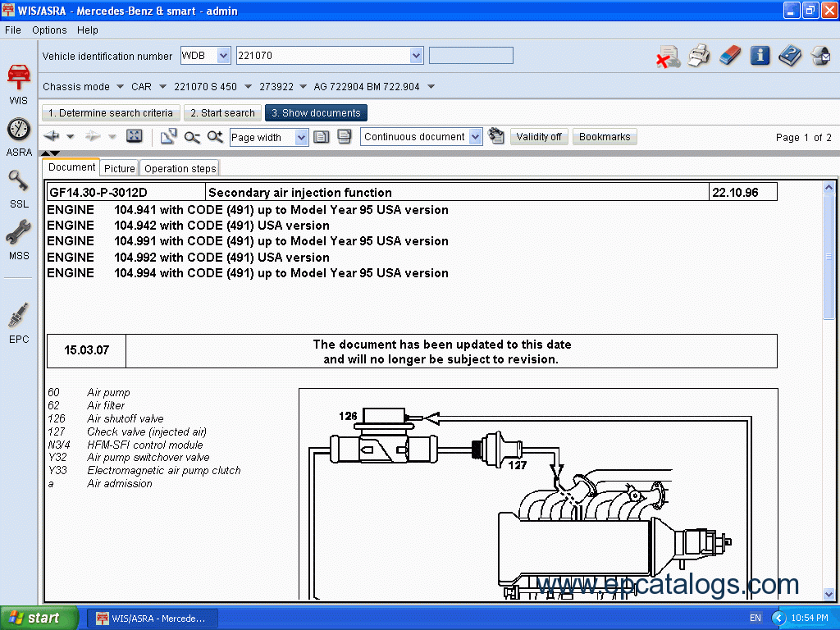The width and height of the screenshot is (840, 630).
Task: Open the File menu
Action: (13, 30)
